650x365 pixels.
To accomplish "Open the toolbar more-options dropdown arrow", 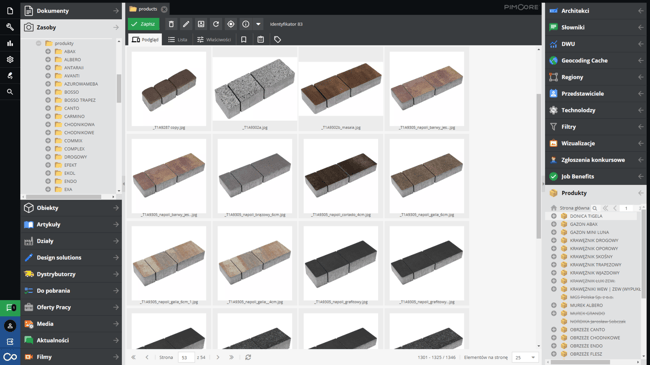I will [258, 24].
